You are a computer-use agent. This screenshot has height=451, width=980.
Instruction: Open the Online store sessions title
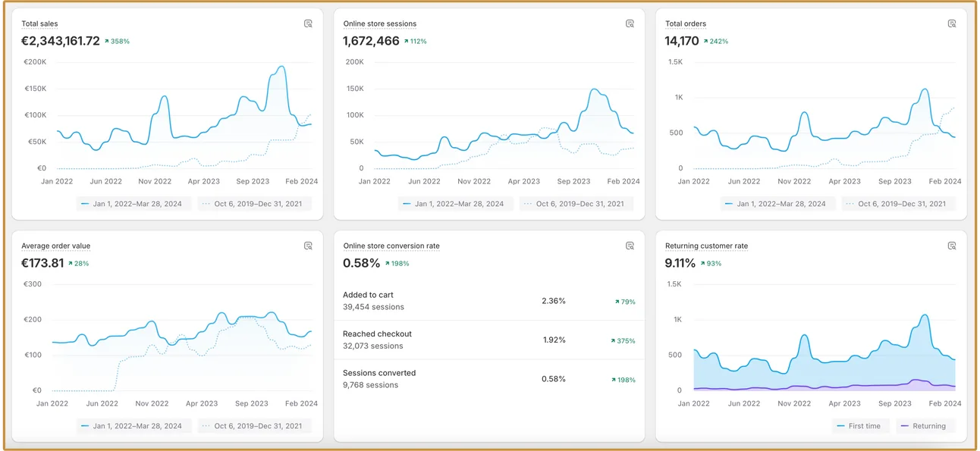[x=380, y=24]
